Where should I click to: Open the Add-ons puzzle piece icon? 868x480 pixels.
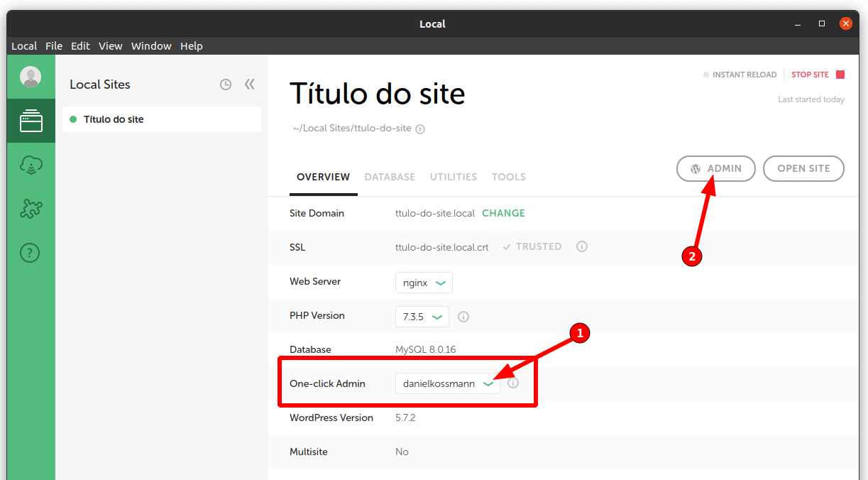point(31,208)
